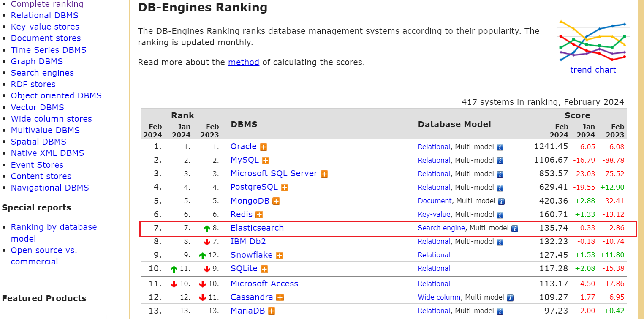This screenshot has height=319, width=644.
Task: Click Wide column model link for Cassandra
Action: 439,297
